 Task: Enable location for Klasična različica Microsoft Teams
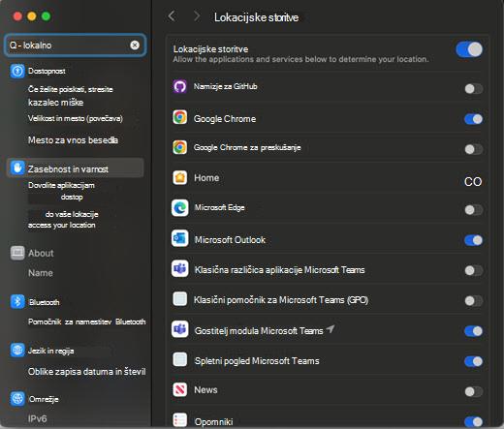tap(474, 270)
